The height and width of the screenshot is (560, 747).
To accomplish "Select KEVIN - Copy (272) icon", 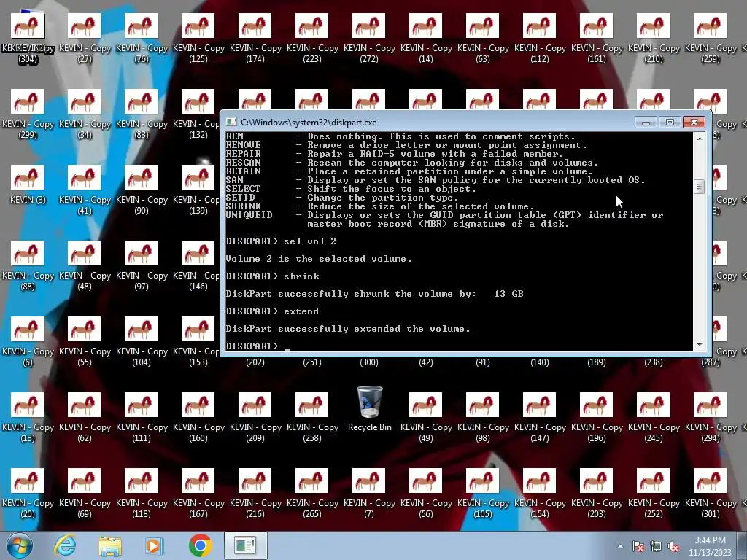I will point(368,38).
